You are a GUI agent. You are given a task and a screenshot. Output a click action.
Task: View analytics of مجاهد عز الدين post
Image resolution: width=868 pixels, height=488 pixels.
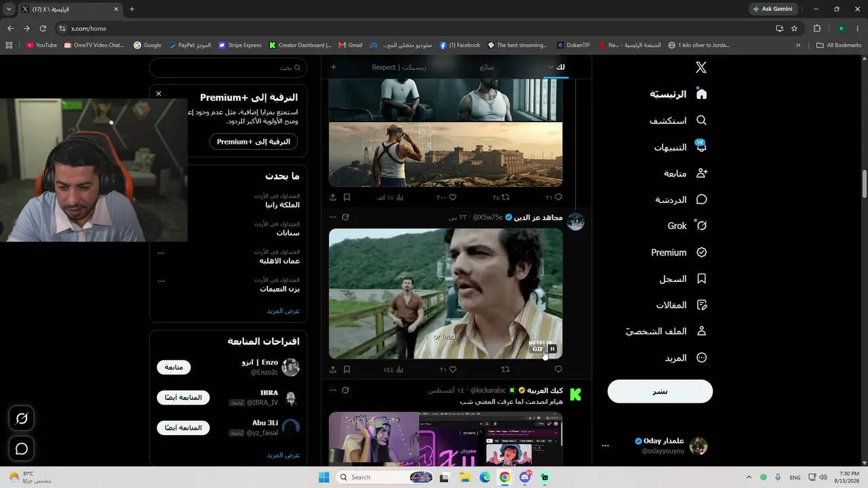pyautogui.click(x=393, y=369)
